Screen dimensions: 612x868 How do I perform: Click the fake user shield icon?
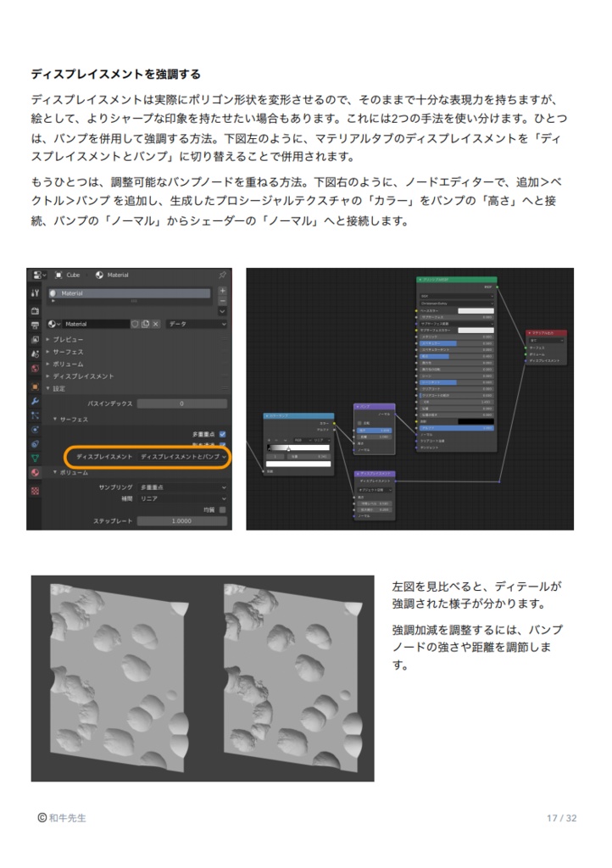135,324
